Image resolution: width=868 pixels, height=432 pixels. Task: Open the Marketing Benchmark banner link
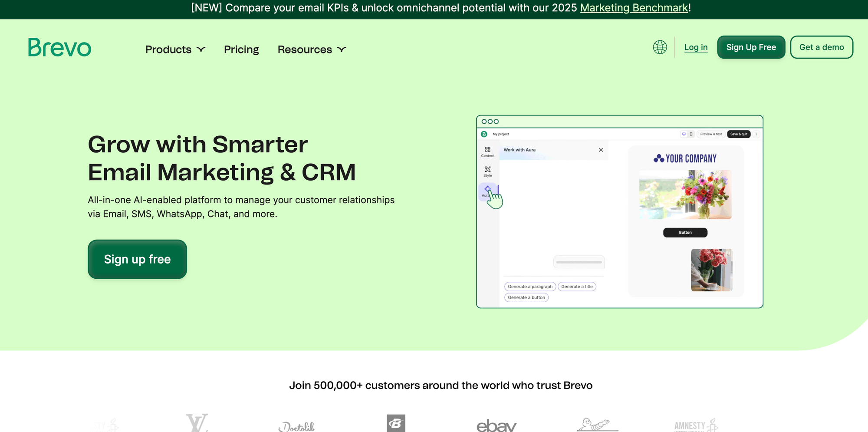[x=634, y=8]
